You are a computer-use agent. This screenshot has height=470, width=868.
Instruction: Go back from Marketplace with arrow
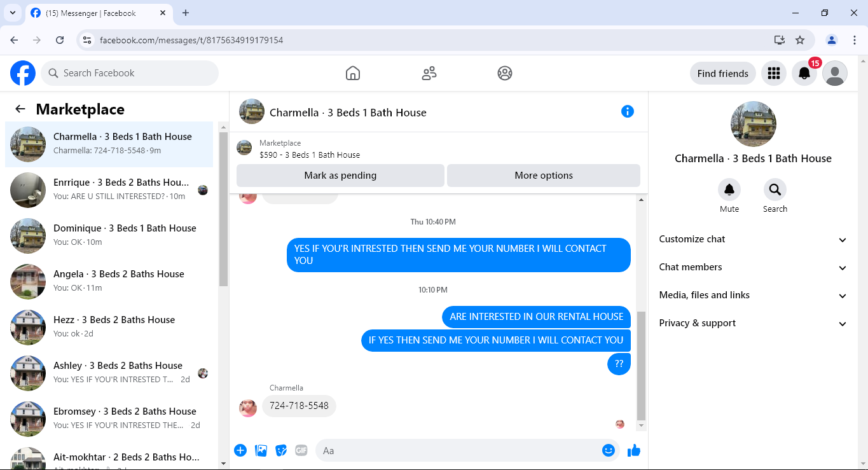[x=20, y=109]
